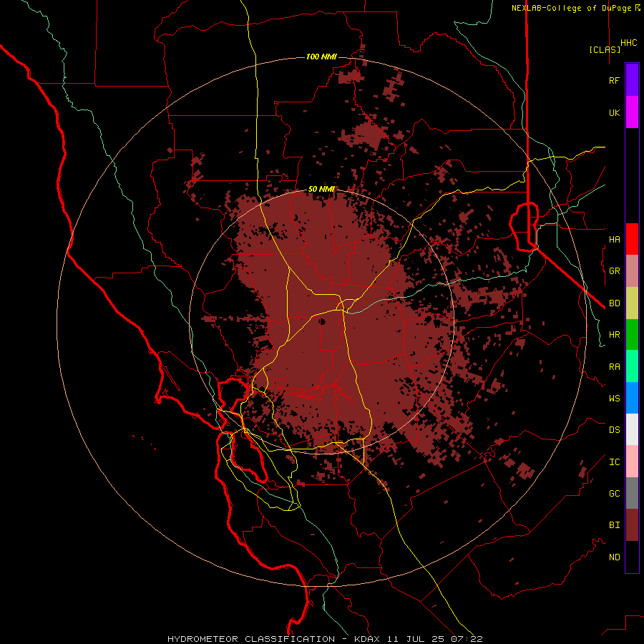Select the BI dark red legend swatch

(632, 525)
